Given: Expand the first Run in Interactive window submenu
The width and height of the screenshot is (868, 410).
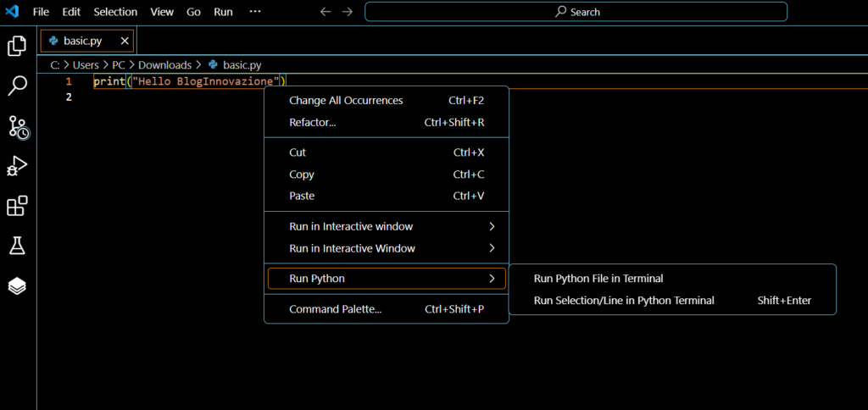Looking at the screenshot, I should tap(387, 226).
